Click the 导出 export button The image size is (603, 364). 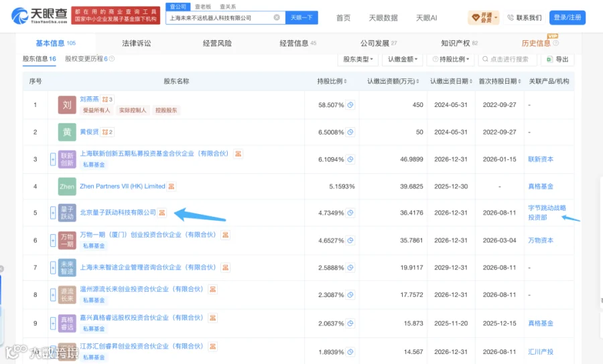(x=557, y=59)
